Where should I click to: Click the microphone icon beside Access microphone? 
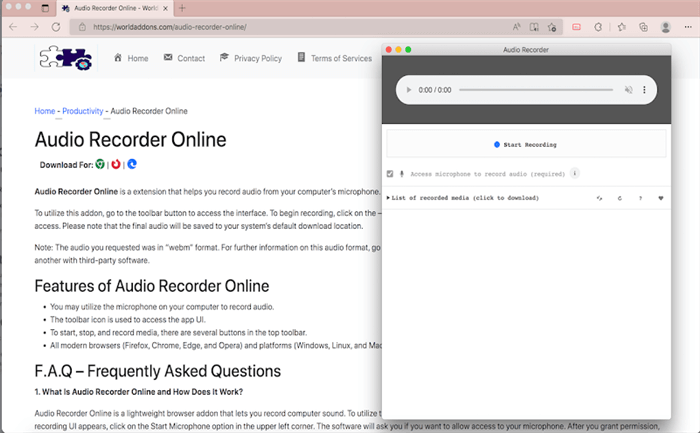[402, 174]
